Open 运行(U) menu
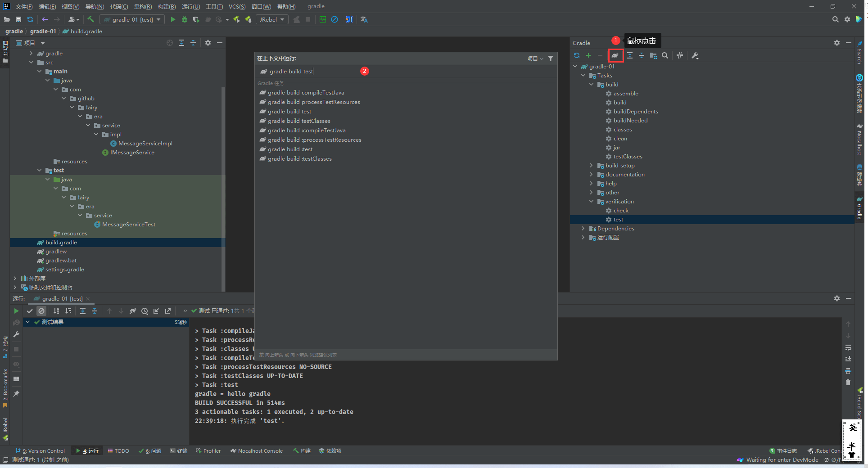868x468 pixels. pyautogui.click(x=191, y=6)
